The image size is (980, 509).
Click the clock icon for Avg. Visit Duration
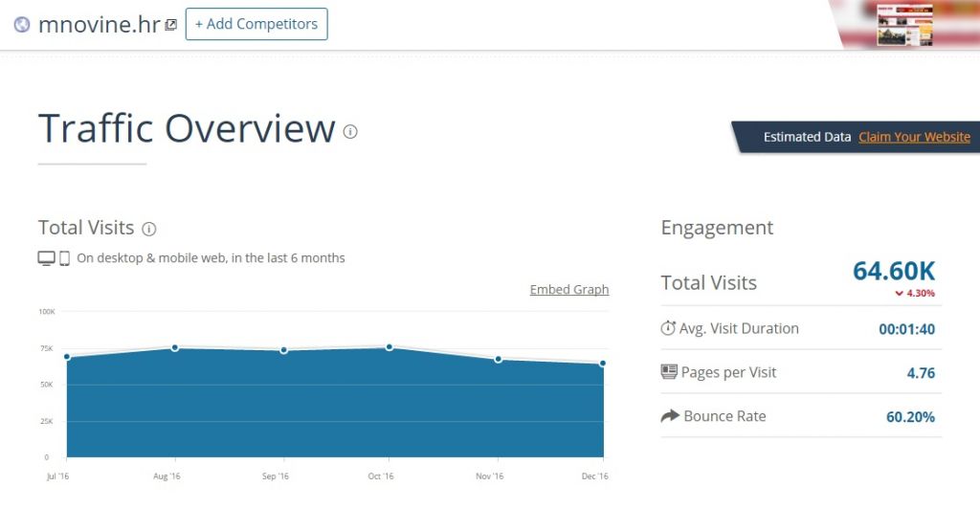click(668, 328)
